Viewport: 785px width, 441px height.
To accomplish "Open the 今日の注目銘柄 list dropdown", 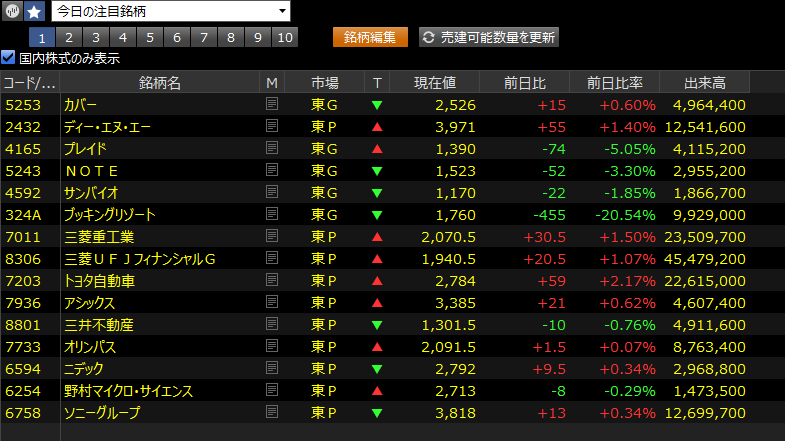I will pyautogui.click(x=171, y=11).
